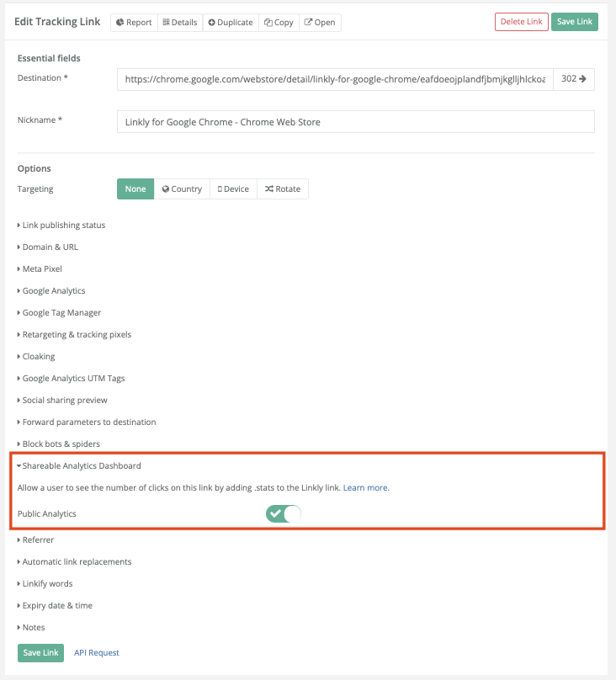Select Country targeting with globe icon

[x=182, y=189]
